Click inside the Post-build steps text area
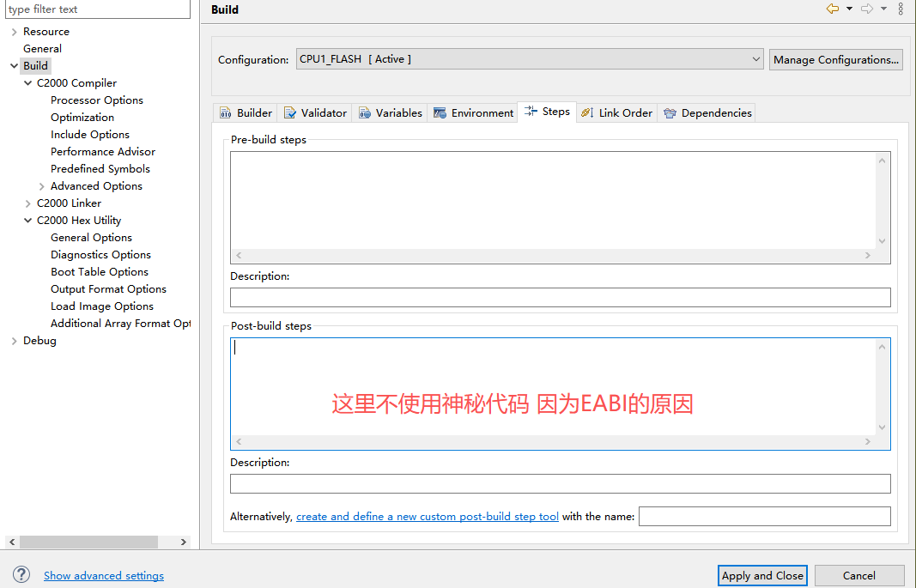916x588 pixels. pyautogui.click(x=554, y=386)
